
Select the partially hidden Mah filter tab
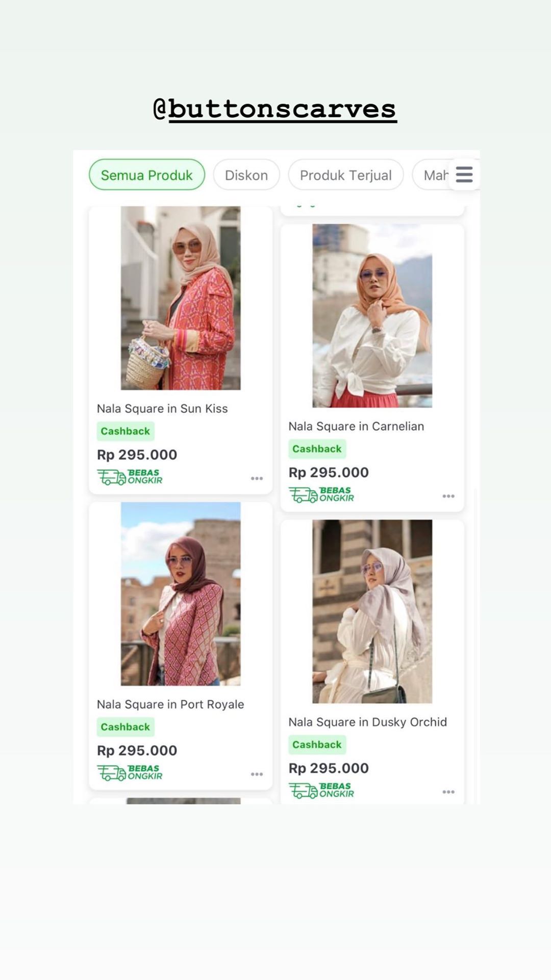coord(434,175)
